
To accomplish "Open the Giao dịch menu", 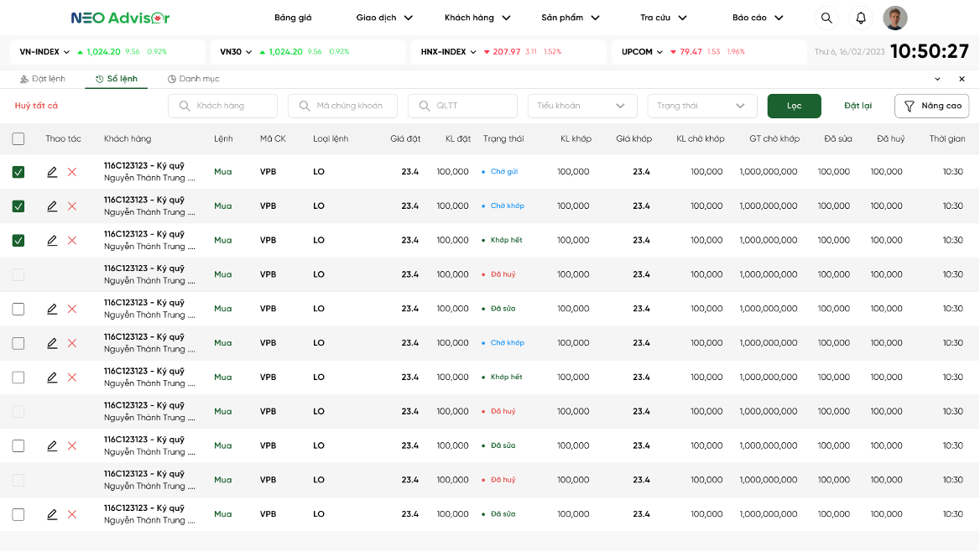I will pyautogui.click(x=384, y=18).
